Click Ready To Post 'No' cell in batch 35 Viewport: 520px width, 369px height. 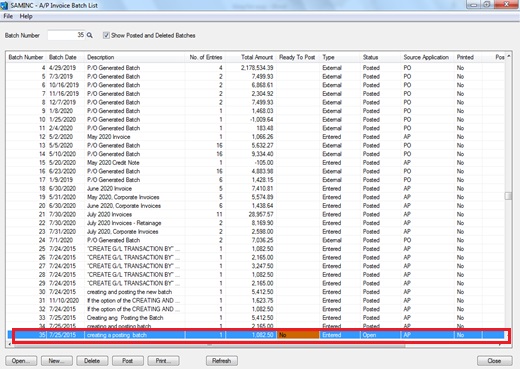coord(298,335)
